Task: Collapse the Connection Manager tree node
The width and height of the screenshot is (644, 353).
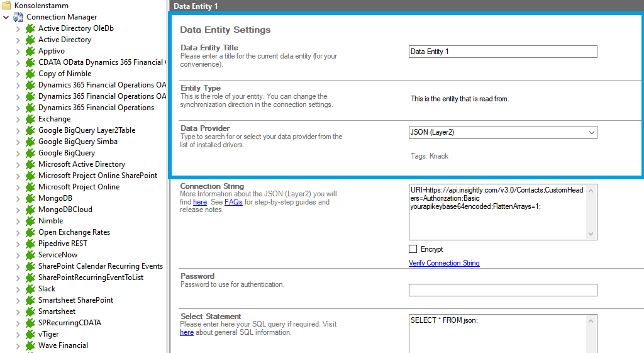Action: (6, 17)
